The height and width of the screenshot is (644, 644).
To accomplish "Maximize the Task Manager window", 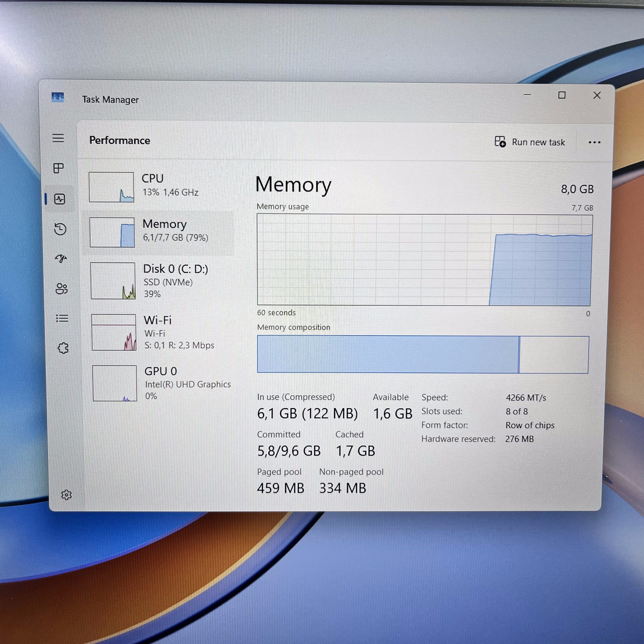I will (562, 95).
